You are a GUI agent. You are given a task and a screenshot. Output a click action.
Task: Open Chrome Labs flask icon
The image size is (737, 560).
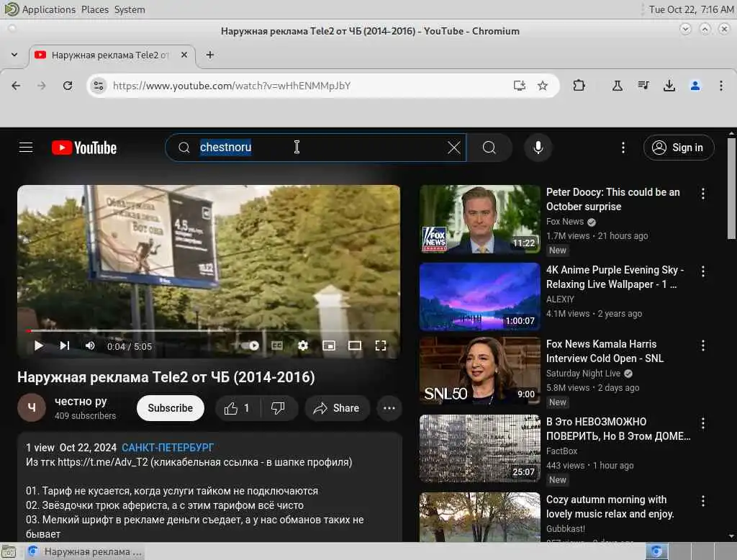click(x=617, y=86)
